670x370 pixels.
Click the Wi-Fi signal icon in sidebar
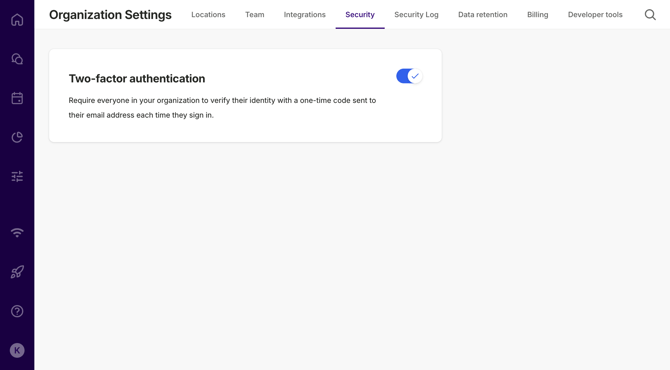point(17,233)
